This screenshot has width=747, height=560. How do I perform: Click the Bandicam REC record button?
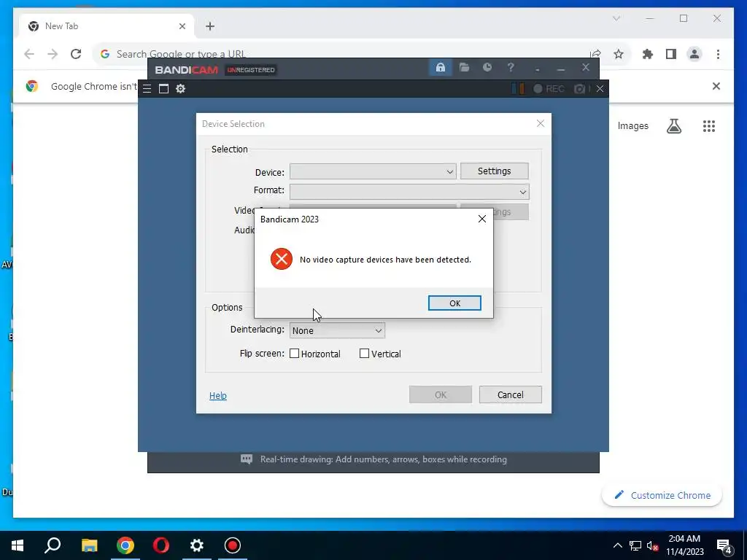(549, 88)
